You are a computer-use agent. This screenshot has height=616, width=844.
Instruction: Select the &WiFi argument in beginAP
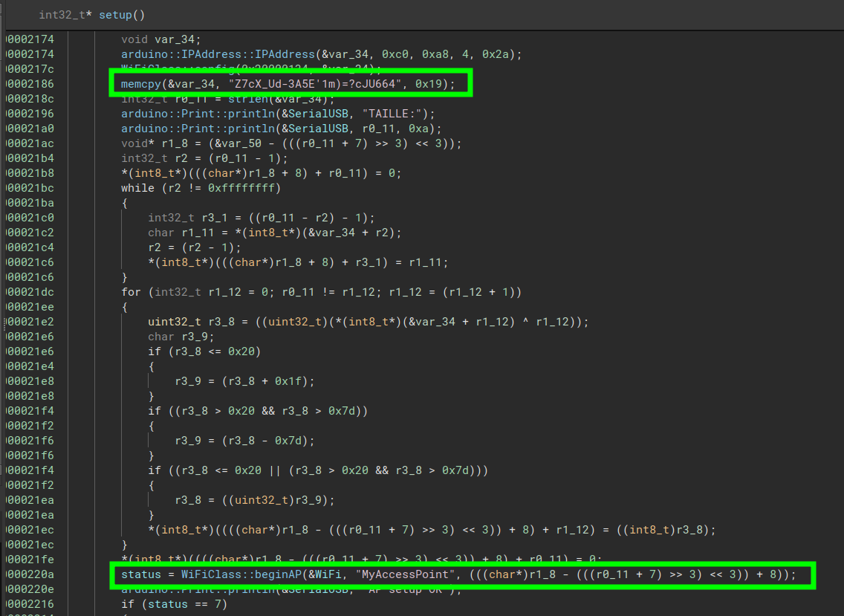tap(325, 574)
